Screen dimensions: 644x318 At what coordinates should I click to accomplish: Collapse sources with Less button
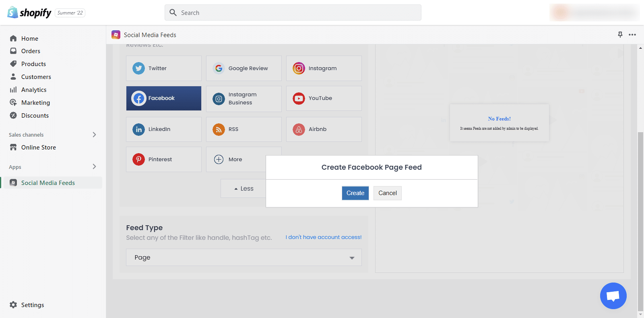[x=244, y=189]
